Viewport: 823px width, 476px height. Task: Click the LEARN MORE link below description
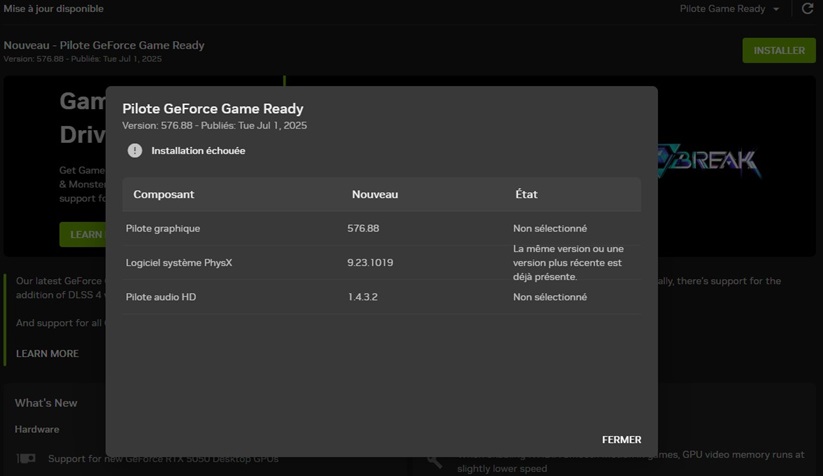click(47, 354)
